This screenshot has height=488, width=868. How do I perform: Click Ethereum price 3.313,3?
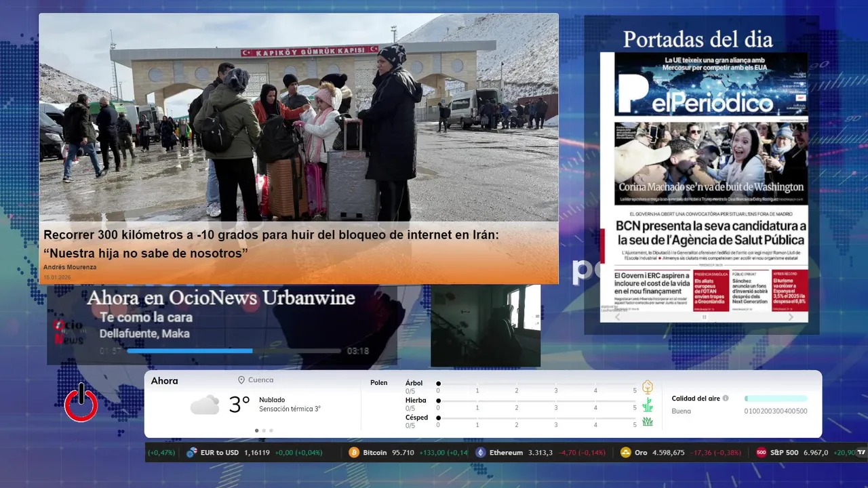coord(540,452)
